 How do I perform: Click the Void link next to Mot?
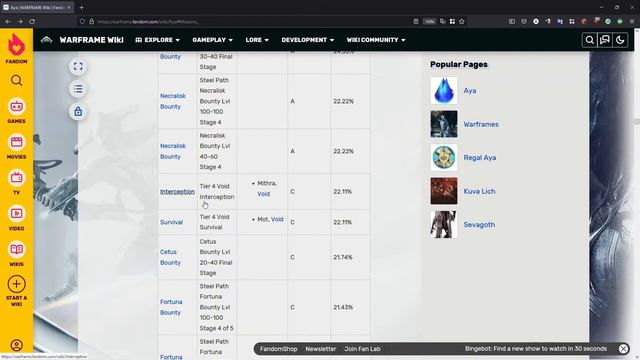(x=277, y=219)
